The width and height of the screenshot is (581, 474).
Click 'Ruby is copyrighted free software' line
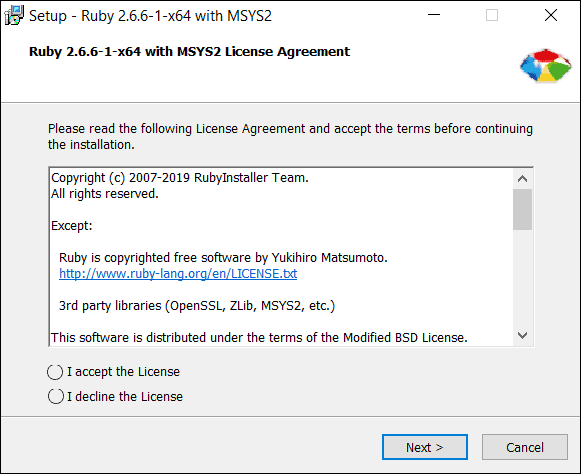[x=223, y=258]
